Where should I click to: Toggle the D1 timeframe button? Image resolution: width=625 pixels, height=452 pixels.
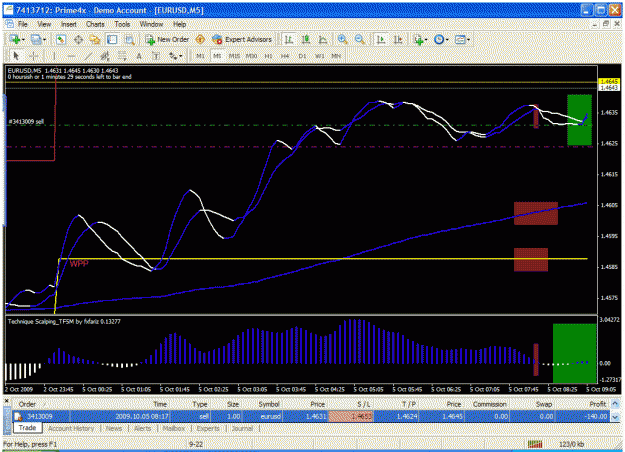302,56
